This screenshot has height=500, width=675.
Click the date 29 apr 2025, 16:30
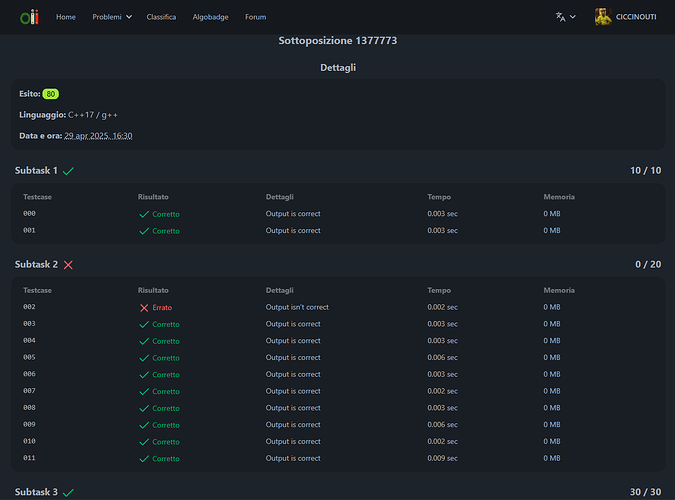[x=98, y=136]
